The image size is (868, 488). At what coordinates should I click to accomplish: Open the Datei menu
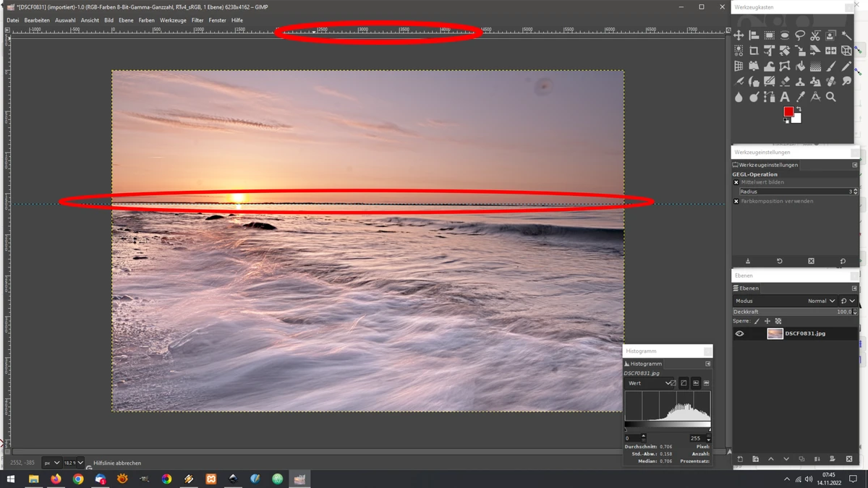[x=13, y=20]
